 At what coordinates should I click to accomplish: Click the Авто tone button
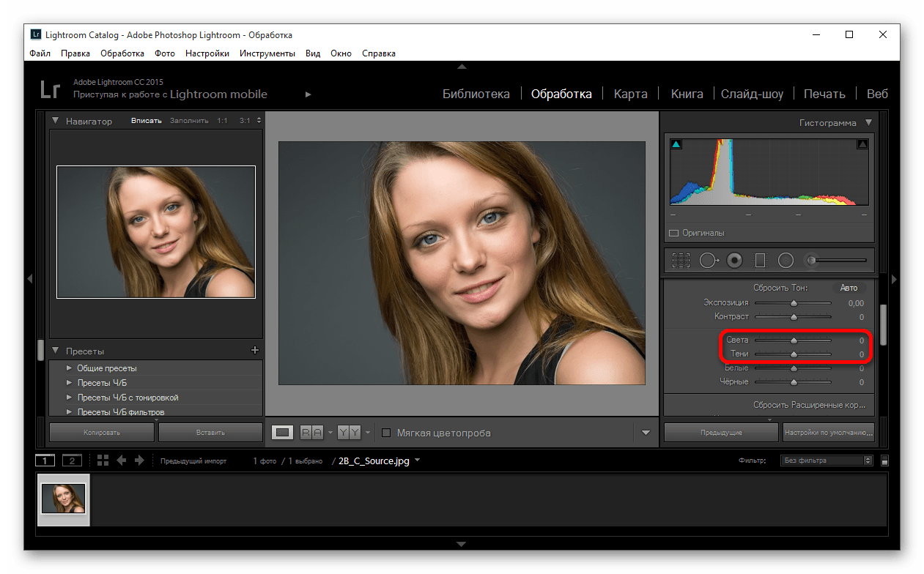tap(849, 288)
